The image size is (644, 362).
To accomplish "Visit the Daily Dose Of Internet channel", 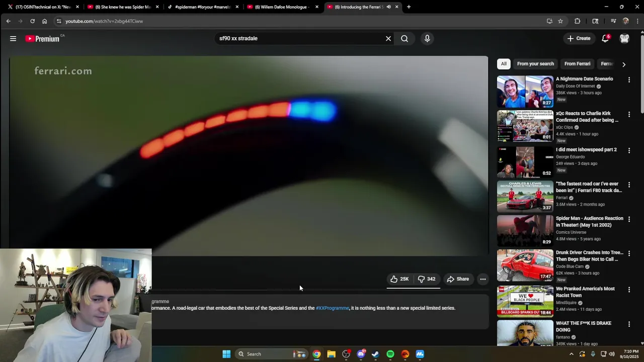I will 575,86.
